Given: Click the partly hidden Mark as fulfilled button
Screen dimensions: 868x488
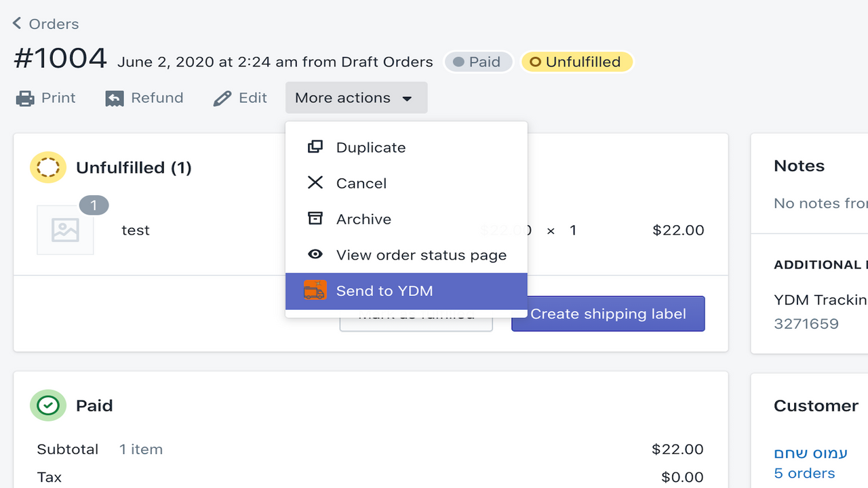Looking at the screenshot, I should (416, 322).
